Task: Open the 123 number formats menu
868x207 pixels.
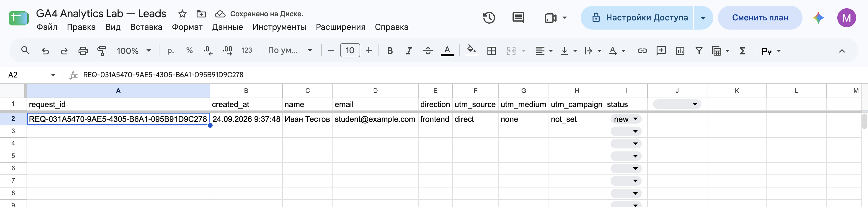Action: 247,51
